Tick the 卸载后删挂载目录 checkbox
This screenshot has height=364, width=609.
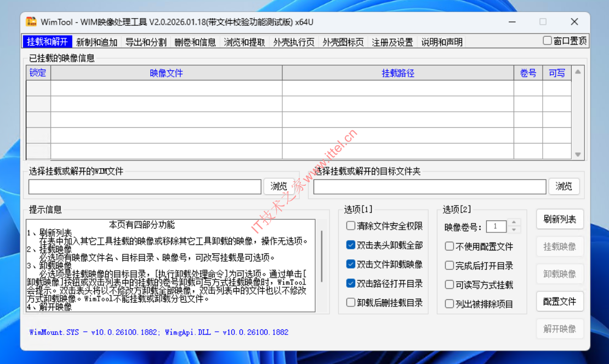pyautogui.click(x=351, y=302)
